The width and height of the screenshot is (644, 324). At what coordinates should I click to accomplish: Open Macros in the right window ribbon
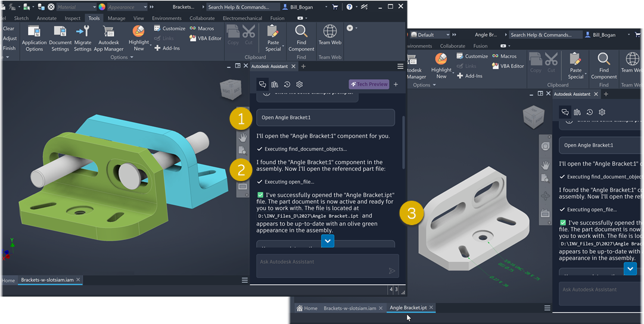click(505, 56)
